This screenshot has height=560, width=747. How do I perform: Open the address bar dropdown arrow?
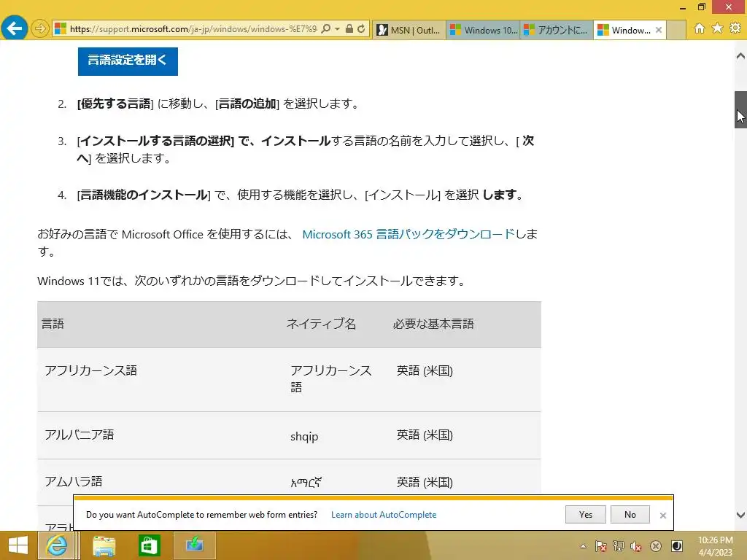337,29
